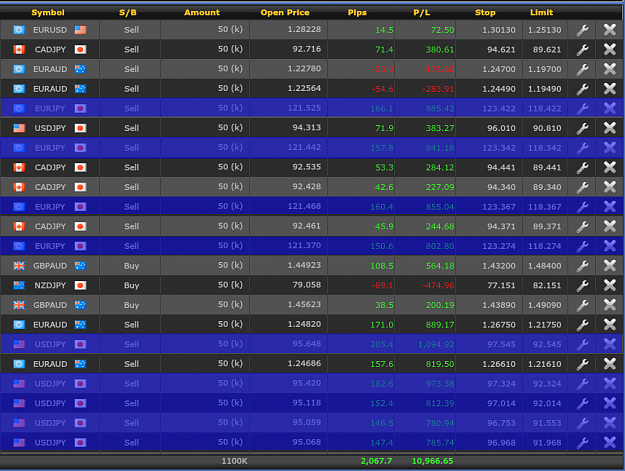The width and height of the screenshot is (625, 471).
Task: Click the total pips 2,067.7 in the footer
Action: [x=376, y=461]
